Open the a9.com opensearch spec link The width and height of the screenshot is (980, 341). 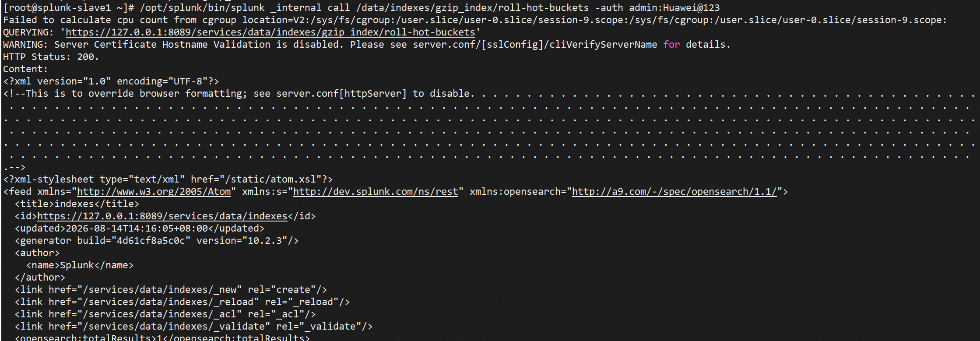(x=674, y=192)
